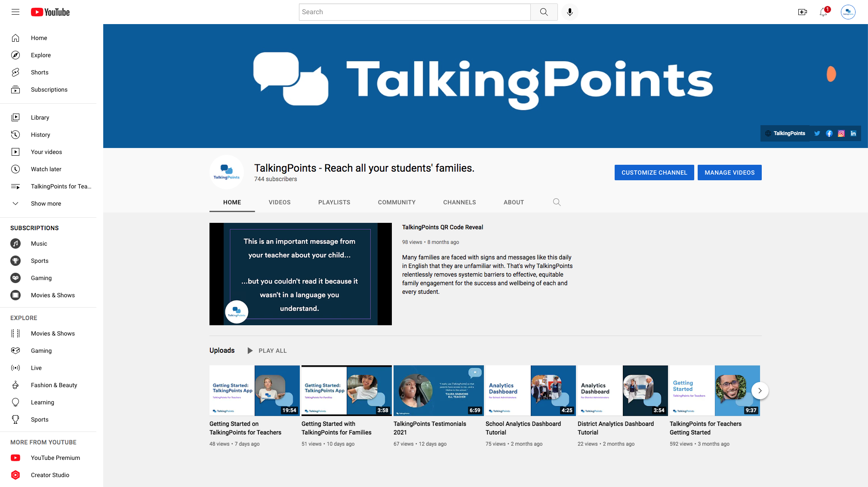The image size is (868, 487).
Task: Click the search magnifier button
Action: 544,12
